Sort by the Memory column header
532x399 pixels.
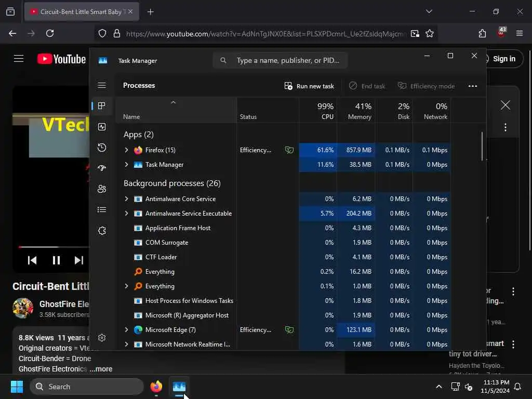point(356,111)
